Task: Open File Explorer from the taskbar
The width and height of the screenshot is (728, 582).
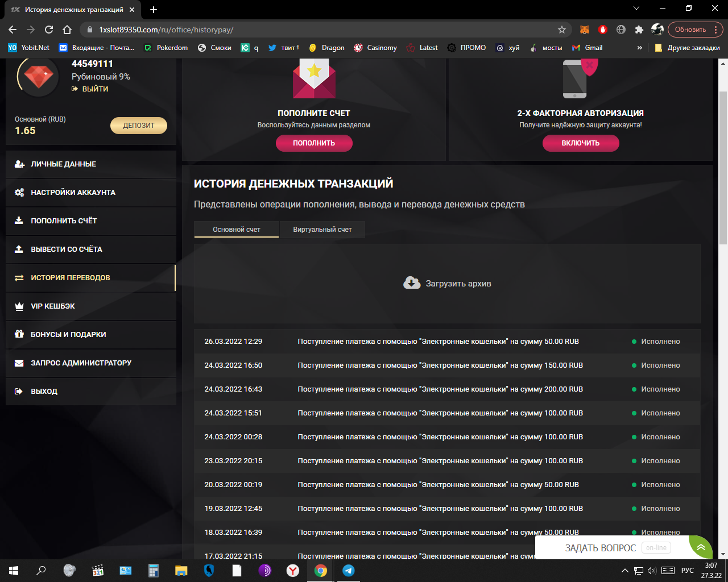Action: pyautogui.click(x=181, y=571)
